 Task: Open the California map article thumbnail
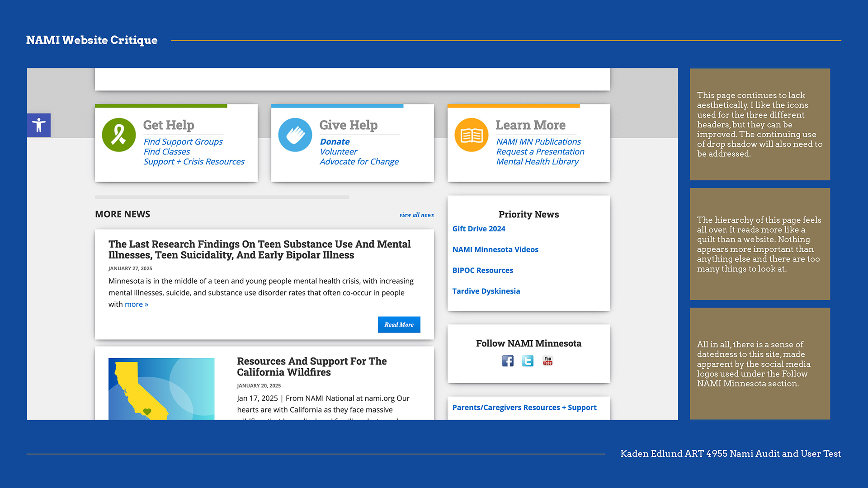(x=161, y=389)
